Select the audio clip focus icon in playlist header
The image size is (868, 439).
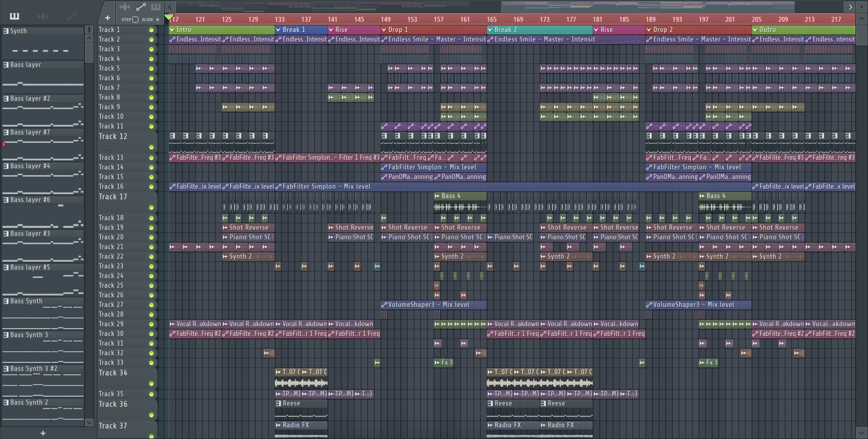[125, 6]
